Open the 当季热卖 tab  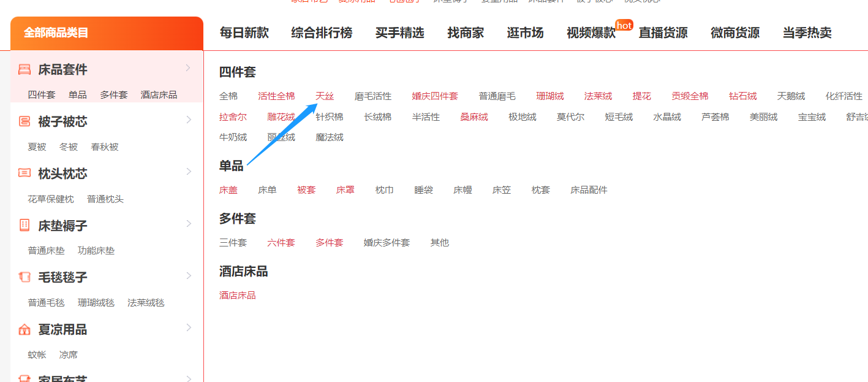(x=807, y=33)
